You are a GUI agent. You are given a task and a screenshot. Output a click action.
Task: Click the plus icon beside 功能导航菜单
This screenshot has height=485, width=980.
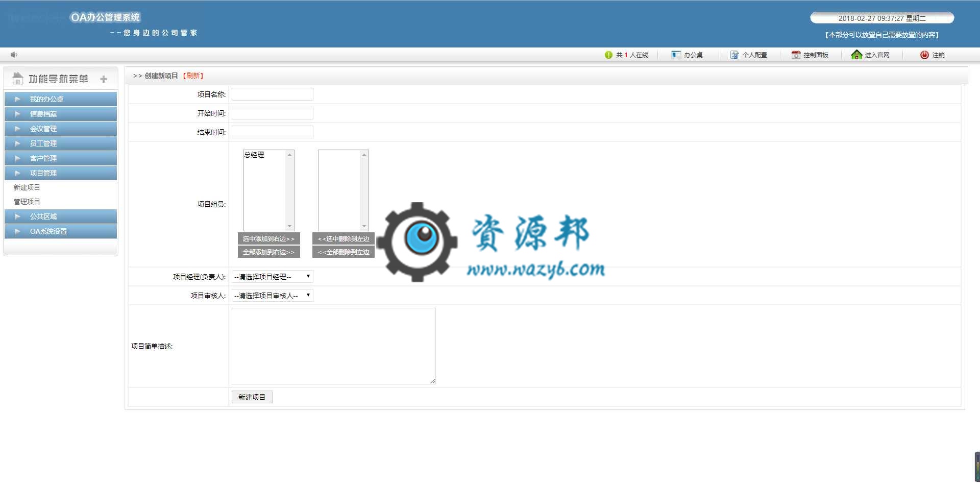104,79
